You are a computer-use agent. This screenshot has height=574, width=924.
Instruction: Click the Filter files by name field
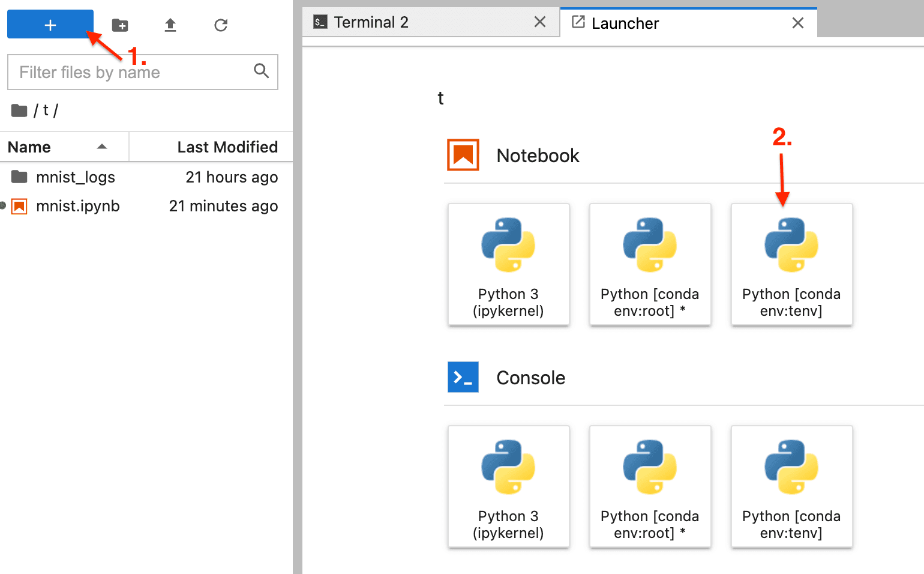click(132, 72)
